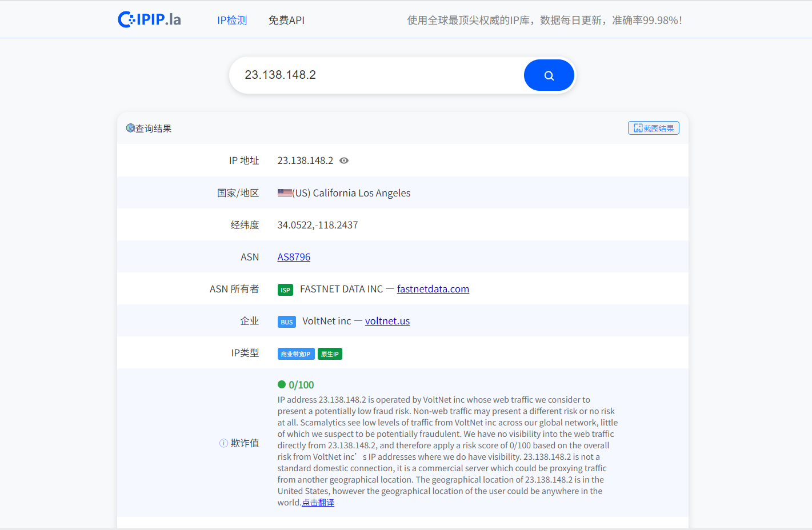The height and width of the screenshot is (530, 812).
Task: Open the IP检测 tab
Action: (x=232, y=21)
